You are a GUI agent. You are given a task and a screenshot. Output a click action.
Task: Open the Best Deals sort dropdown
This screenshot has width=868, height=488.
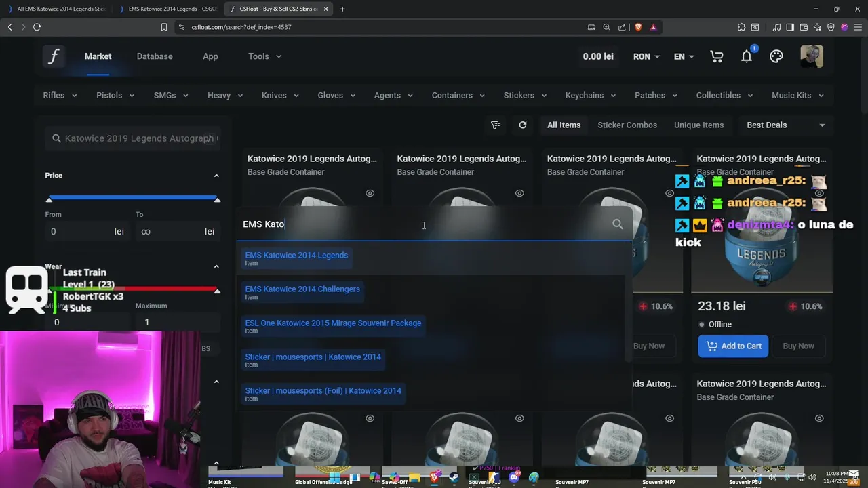[x=786, y=125]
